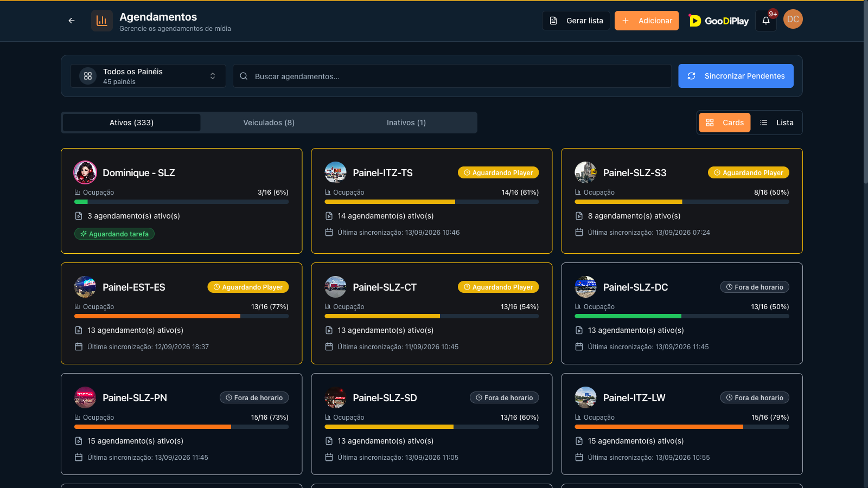
Task: Click '15 agendamento(s) ativo(s)' in Painel-SLZ-PN
Action: coord(135,441)
